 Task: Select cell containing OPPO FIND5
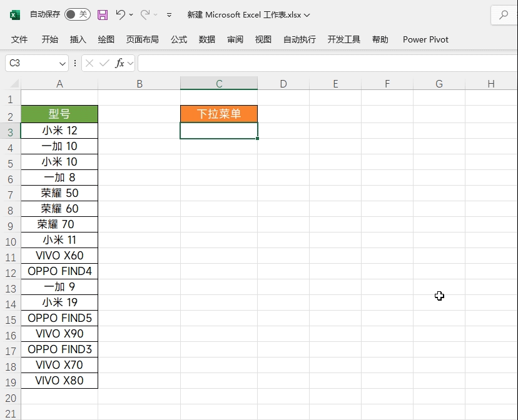tap(59, 318)
